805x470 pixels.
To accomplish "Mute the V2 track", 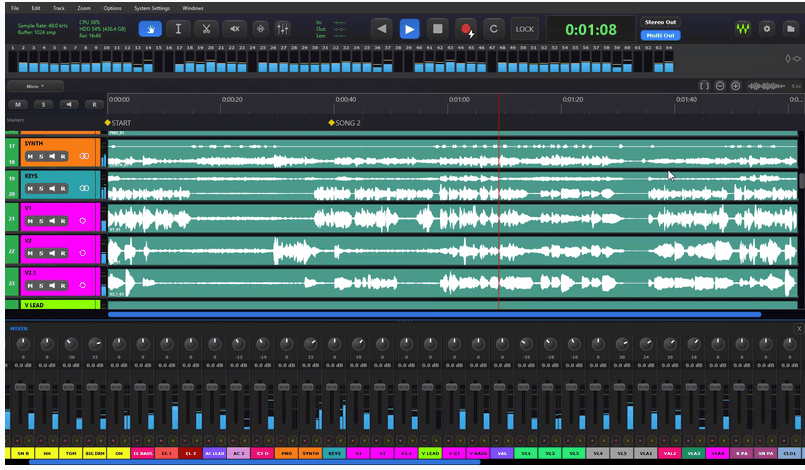I will pyautogui.click(x=30, y=253).
